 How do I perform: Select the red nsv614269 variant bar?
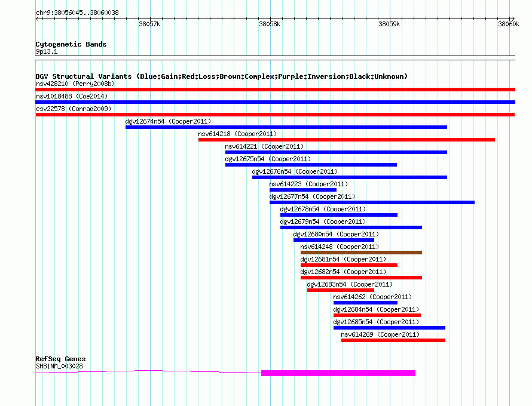click(x=393, y=340)
